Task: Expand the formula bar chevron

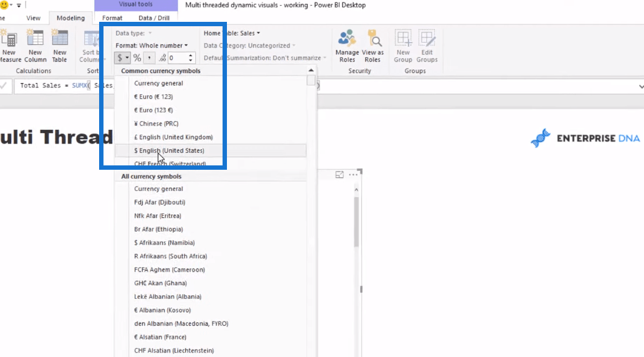Action: pyautogui.click(x=640, y=86)
